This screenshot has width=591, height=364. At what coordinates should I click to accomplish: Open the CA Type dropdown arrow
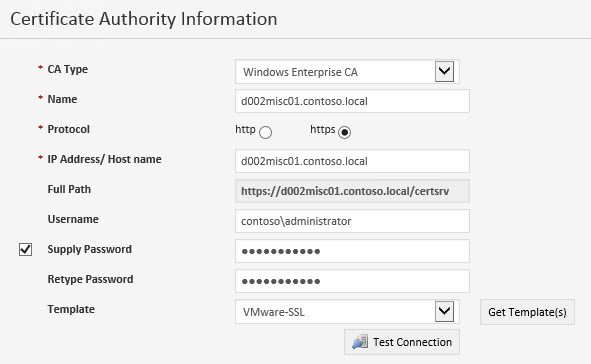point(444,71)
